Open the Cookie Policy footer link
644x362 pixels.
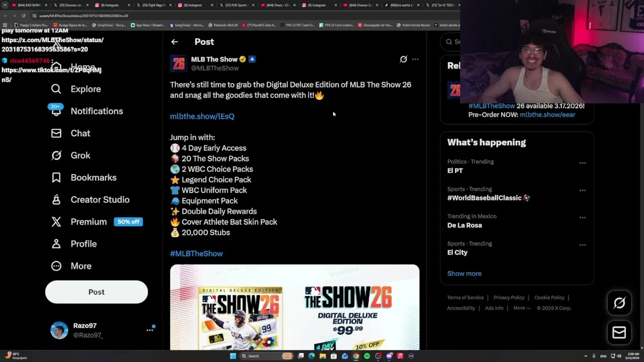(549, 298)
